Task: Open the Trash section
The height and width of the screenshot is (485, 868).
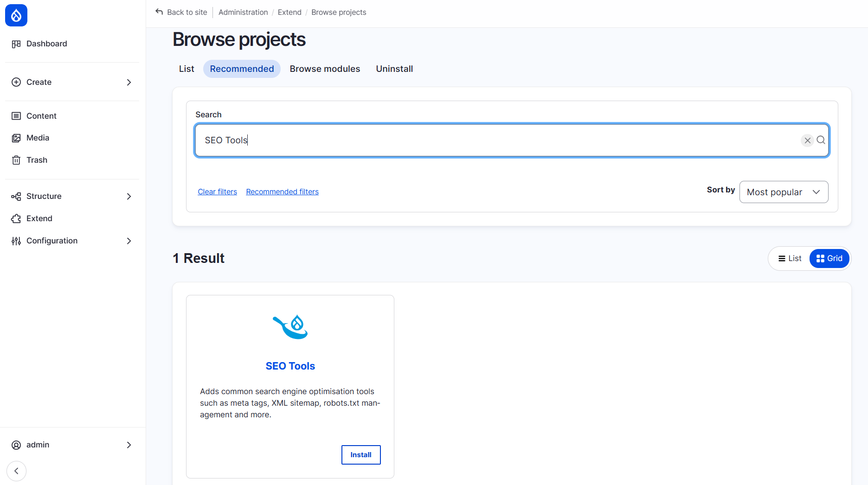Action: (37, 160)
